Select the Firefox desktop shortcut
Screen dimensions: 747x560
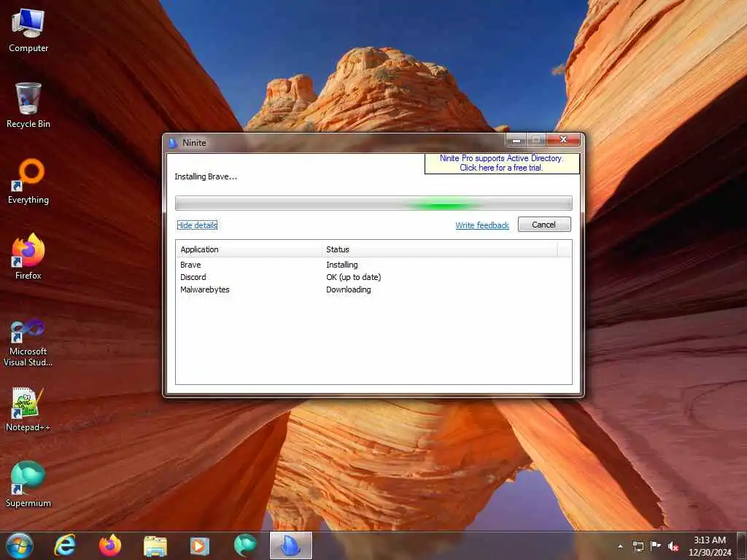point(28,257)
